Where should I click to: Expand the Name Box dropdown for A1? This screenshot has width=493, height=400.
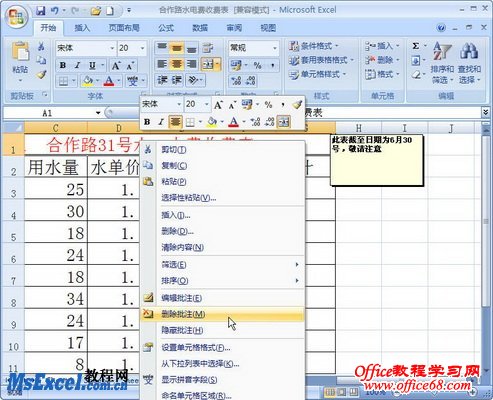[98, 113]
